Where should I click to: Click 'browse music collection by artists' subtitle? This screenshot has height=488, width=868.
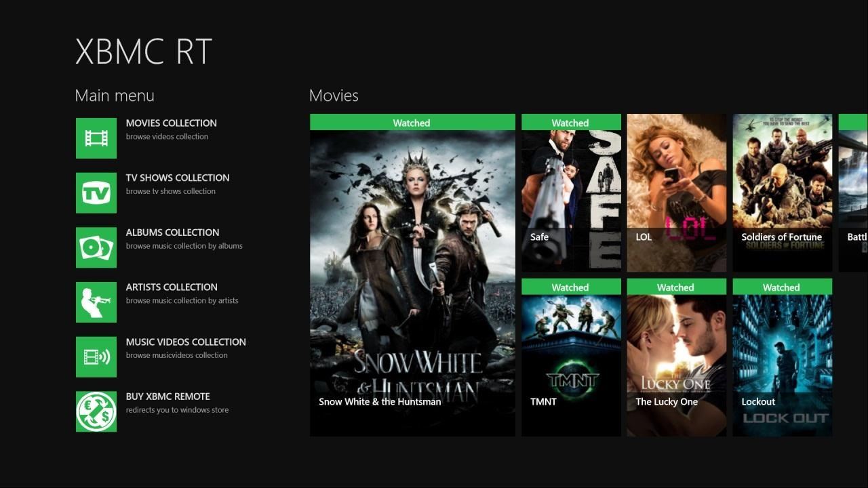tap(182, 301)
